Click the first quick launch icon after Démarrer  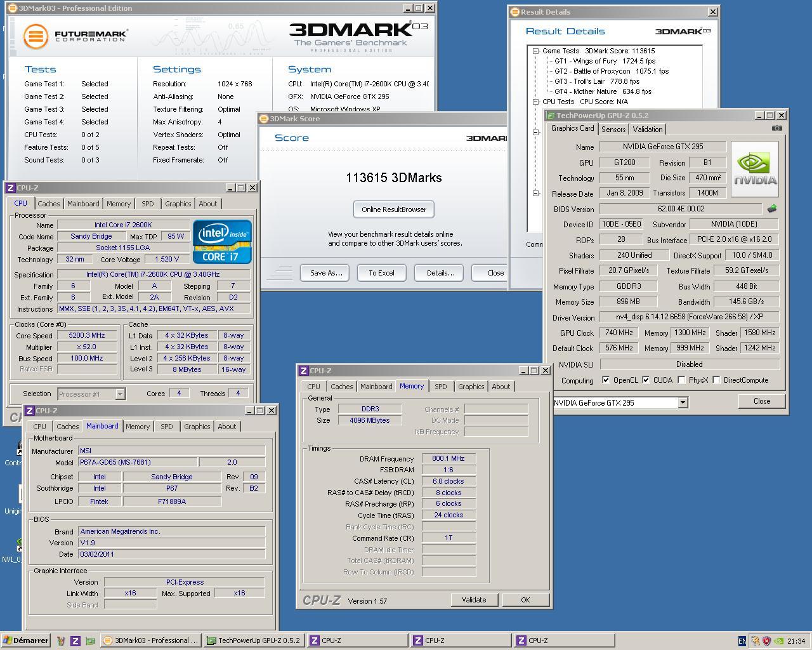[x=61, y=640]
